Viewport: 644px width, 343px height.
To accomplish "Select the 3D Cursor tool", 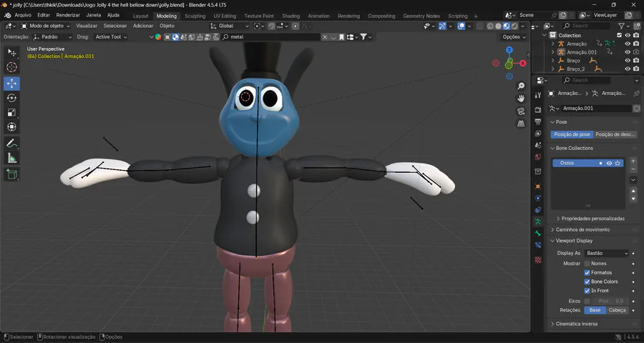I will pyautogui.click(x=12, y=67).
